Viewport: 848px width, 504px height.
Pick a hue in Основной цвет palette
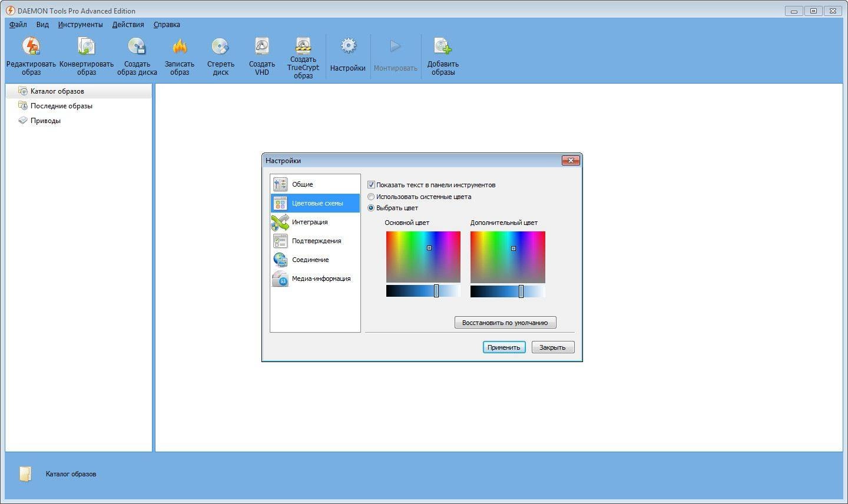pos(423,257)
